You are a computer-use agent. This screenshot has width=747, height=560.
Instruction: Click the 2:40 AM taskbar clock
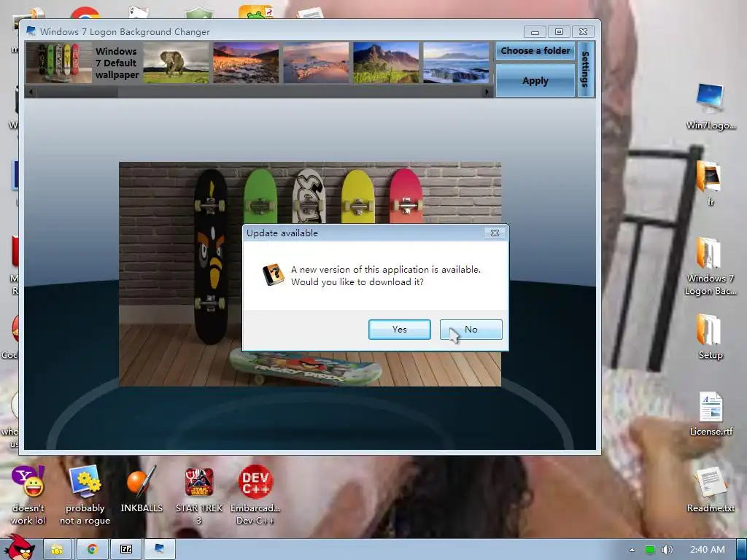point(707,550)
